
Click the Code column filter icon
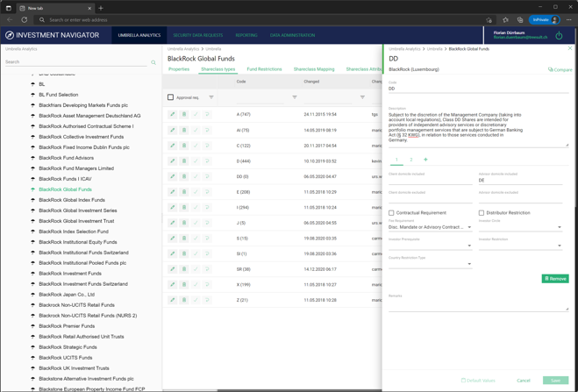point(295,97)
